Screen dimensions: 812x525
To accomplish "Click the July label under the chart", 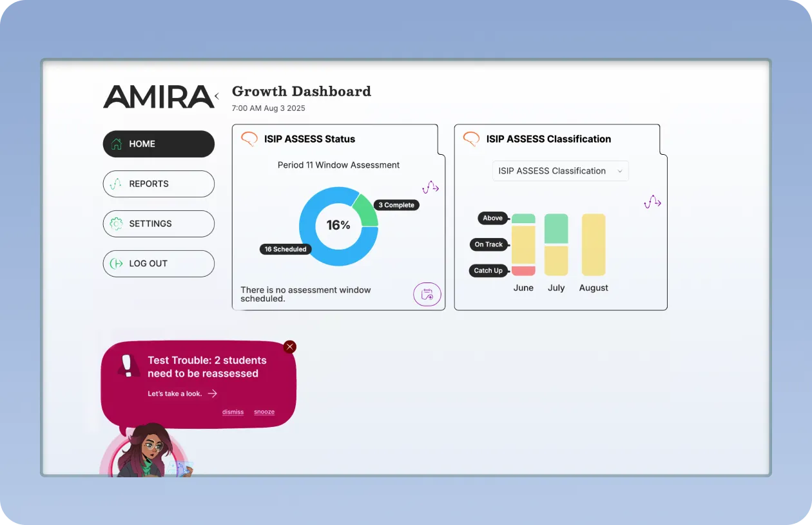I will click(x=556, y=288).
